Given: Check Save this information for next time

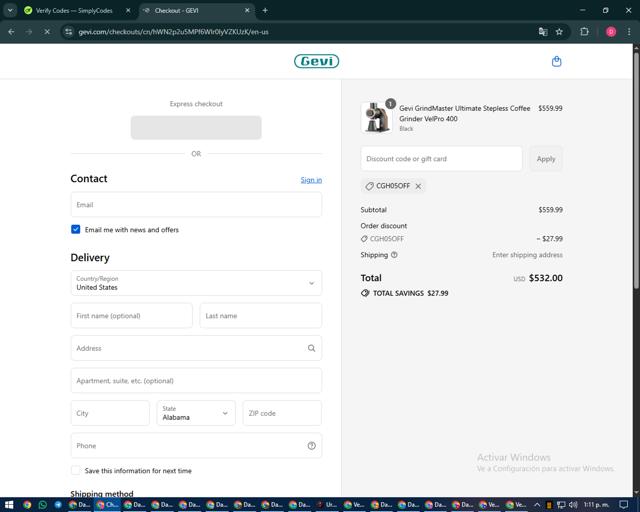Looking at the screenshot, I should pyautogui.click(x=76, y=470).
